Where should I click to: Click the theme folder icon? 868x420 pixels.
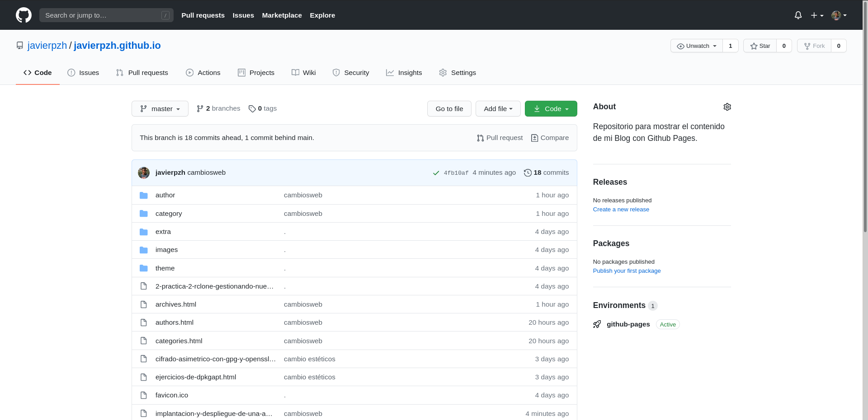(x=144, y=268)
